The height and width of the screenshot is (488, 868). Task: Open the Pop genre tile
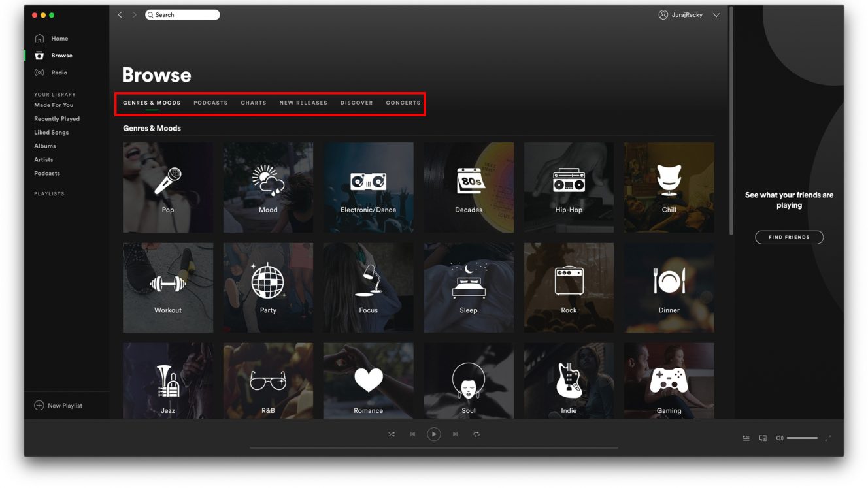point(168,187)
